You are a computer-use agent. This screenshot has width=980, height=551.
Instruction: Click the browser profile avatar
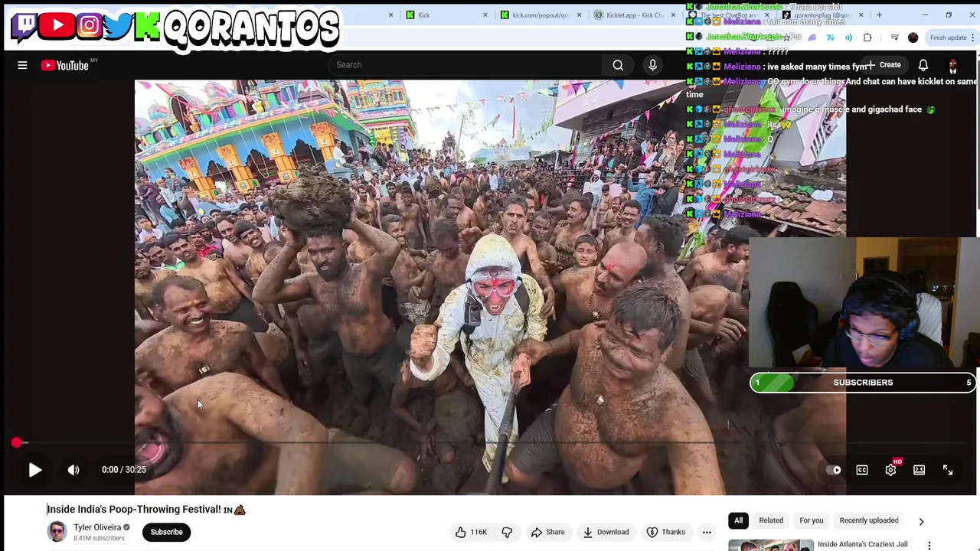tap(913, 37)
